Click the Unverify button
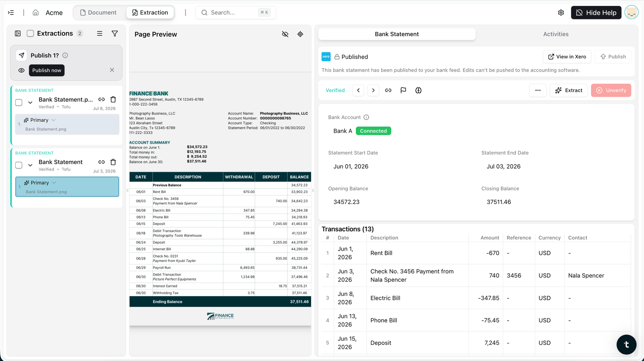 (x=611, y=90)
